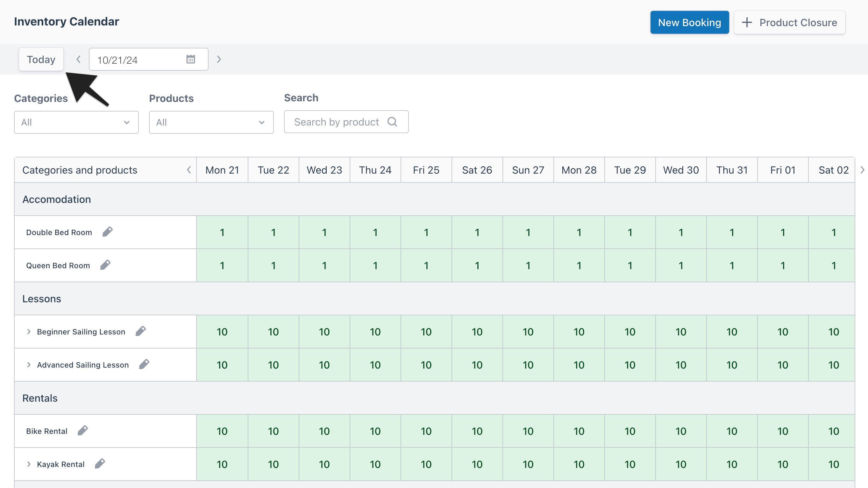The width and height of the screenshot is (868, 488).
Task: Click the date field showing 10/21/24
Action: (149, 59)
